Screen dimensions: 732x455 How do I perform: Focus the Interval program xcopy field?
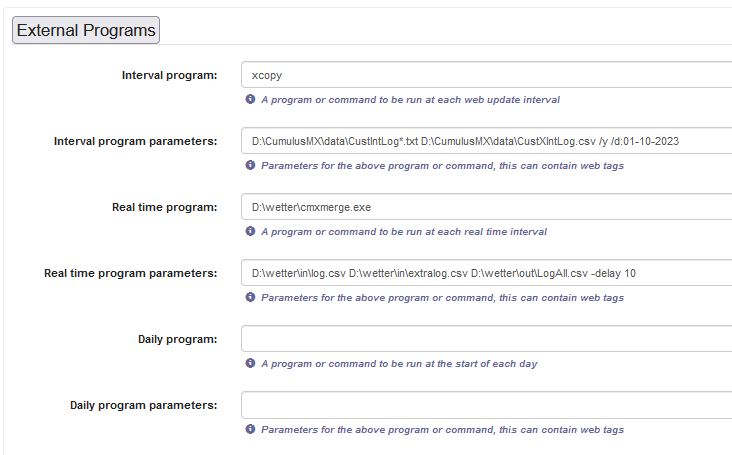(x=486, y=75)
